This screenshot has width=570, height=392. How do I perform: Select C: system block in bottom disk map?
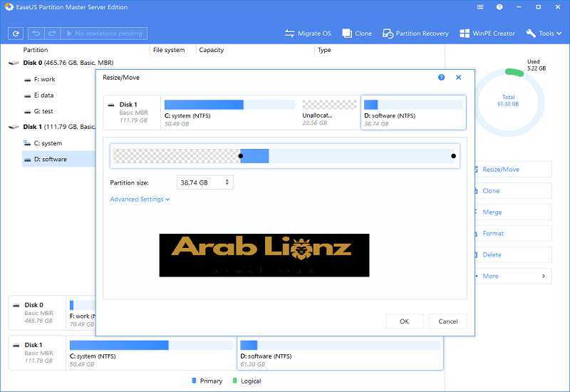[151, 353]
